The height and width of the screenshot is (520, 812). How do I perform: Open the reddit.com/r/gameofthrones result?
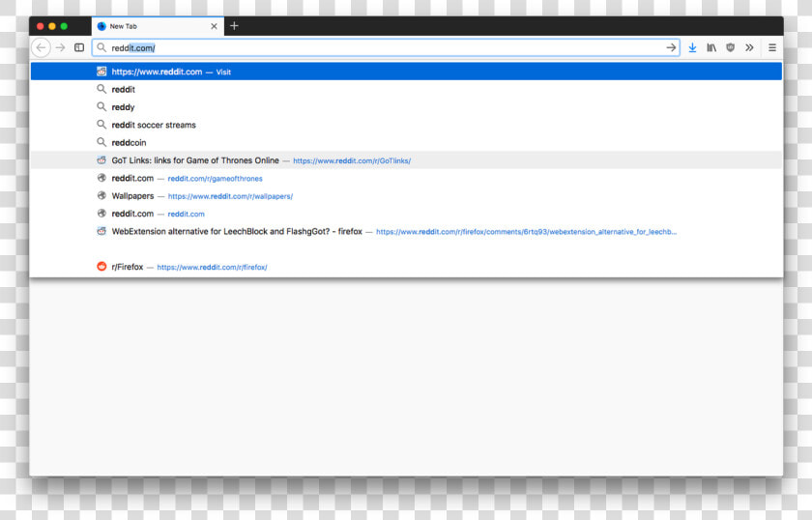406,178
